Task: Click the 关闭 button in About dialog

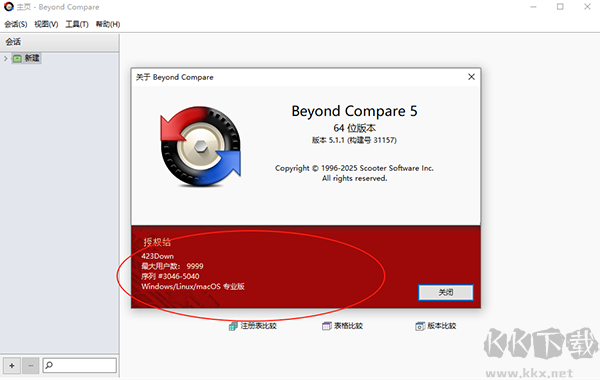Action: [x=446, y=292]
